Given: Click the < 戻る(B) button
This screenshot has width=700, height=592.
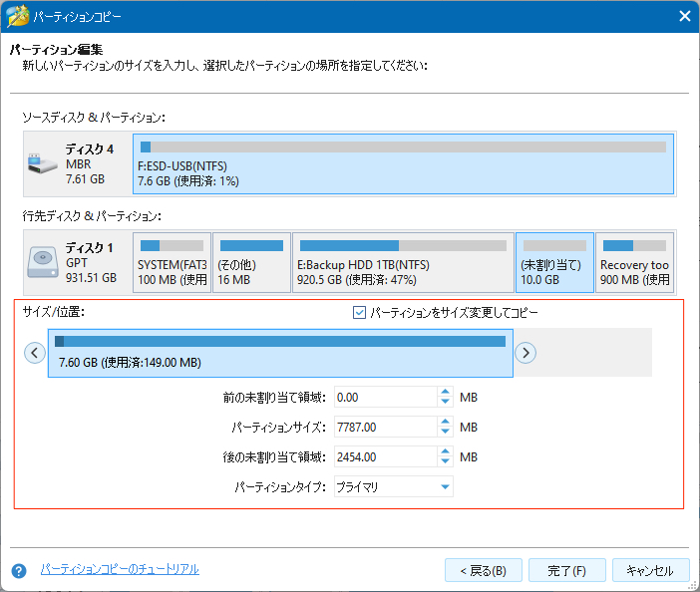Looking at the screenshot, I should (x=483, y=571).
